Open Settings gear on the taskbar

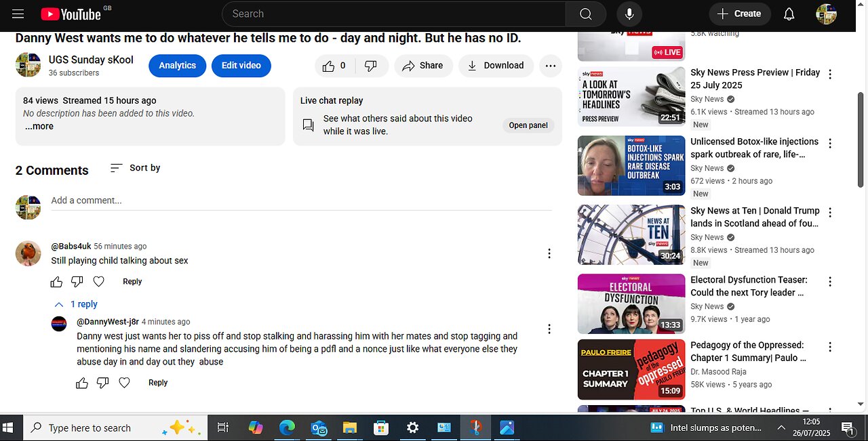[x=412, y=428]
